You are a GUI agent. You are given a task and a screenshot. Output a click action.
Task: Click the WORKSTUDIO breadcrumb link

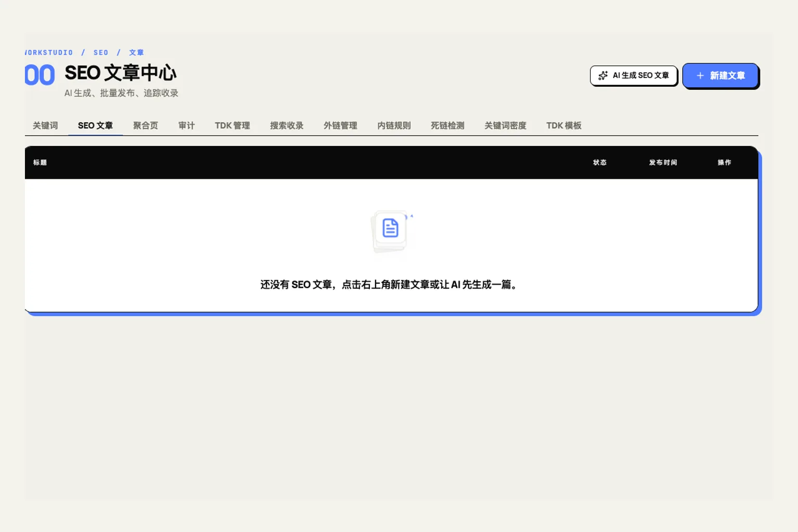click(49, 52)
